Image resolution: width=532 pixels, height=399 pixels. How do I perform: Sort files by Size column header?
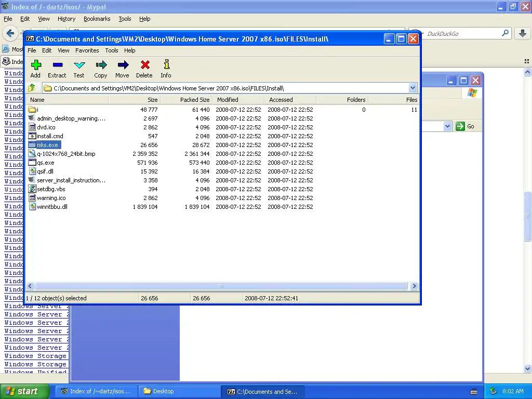pyautogui.click(x=135, y=100)
